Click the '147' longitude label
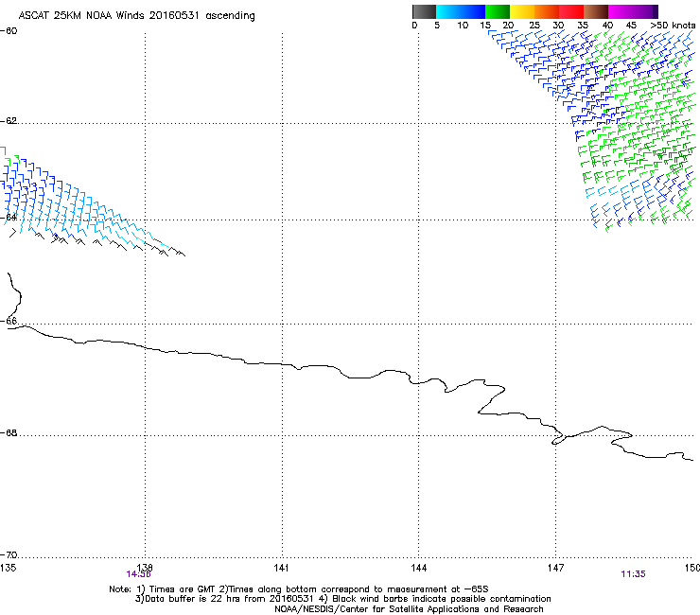This screenshot has width=700, height=615. point(555,568)
